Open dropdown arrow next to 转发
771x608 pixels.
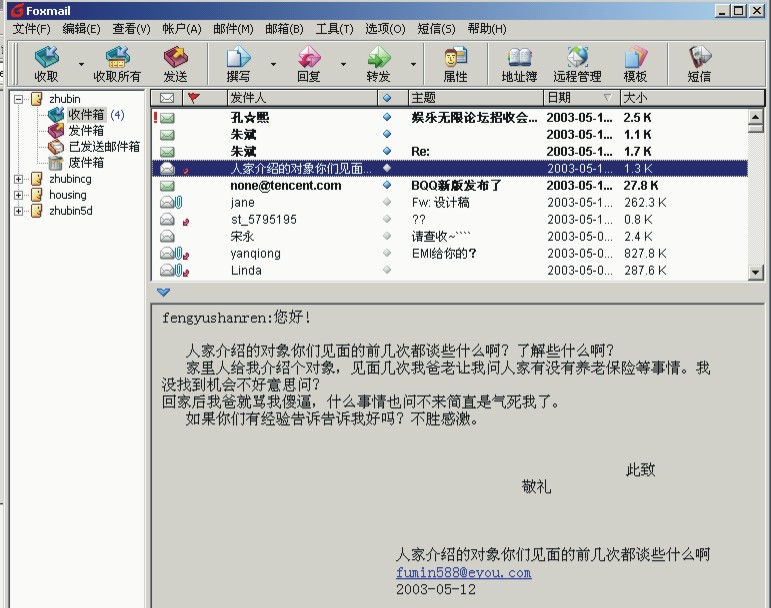tap(414, 64)
